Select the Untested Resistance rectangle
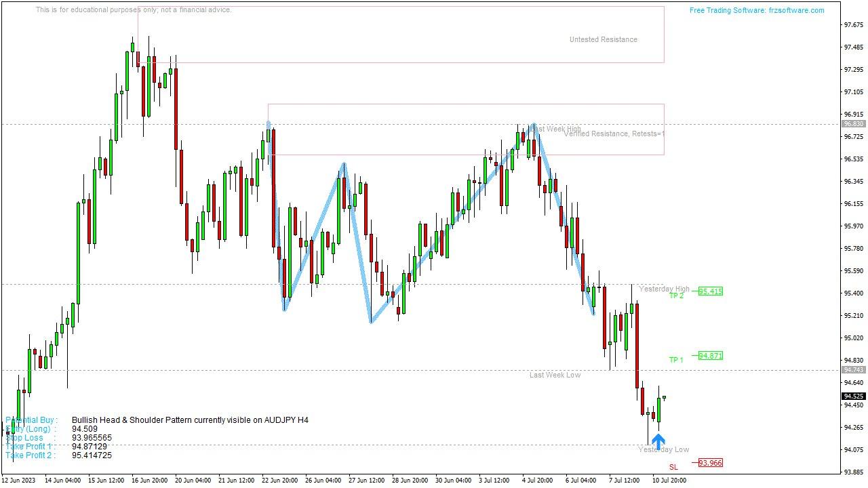Screen dimensions: 868x488 tap(604, 39)
